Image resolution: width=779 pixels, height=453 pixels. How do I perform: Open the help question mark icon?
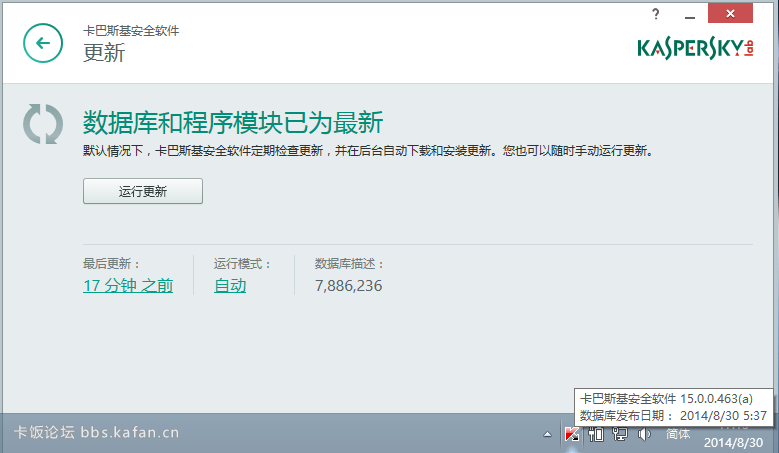point(656,14)
